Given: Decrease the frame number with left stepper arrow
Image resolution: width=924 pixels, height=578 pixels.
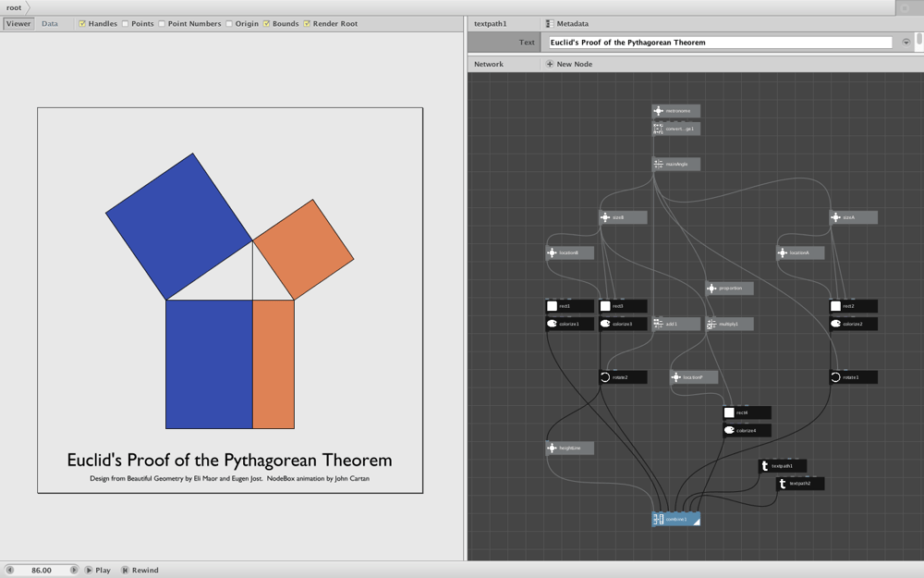Looking at the screenshot, I should point(9,570).
